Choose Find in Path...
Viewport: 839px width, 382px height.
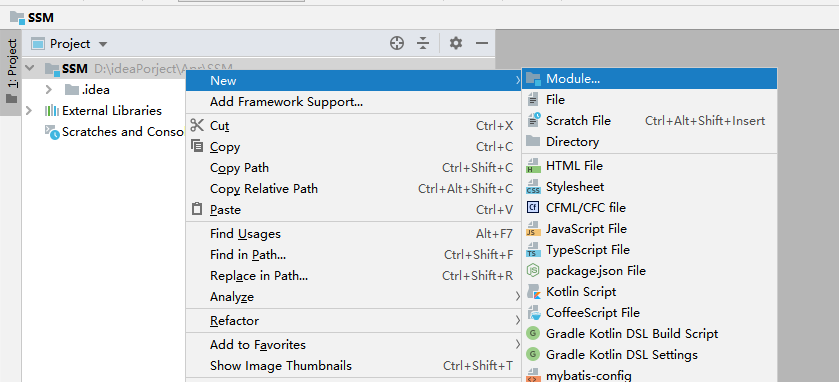(x=354, y=255)
